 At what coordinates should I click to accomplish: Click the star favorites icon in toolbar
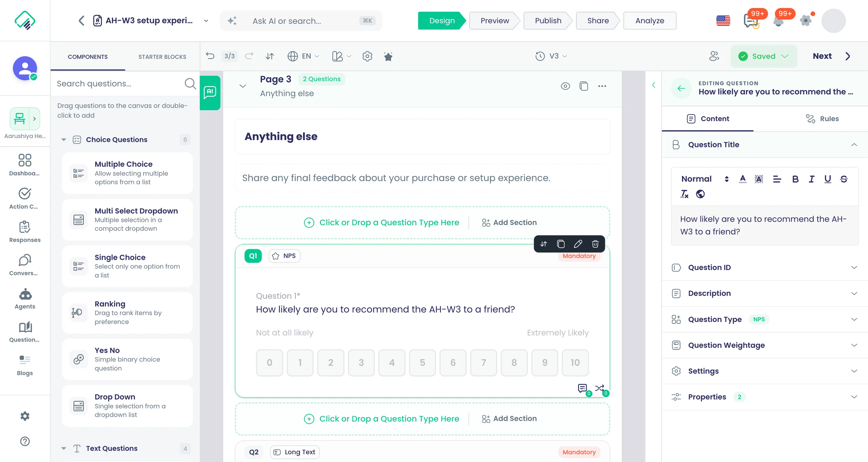388,56
